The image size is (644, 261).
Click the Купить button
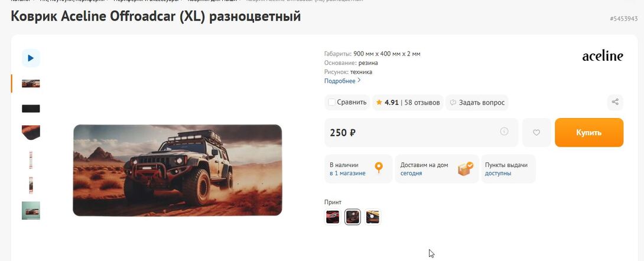click(589, 132)
